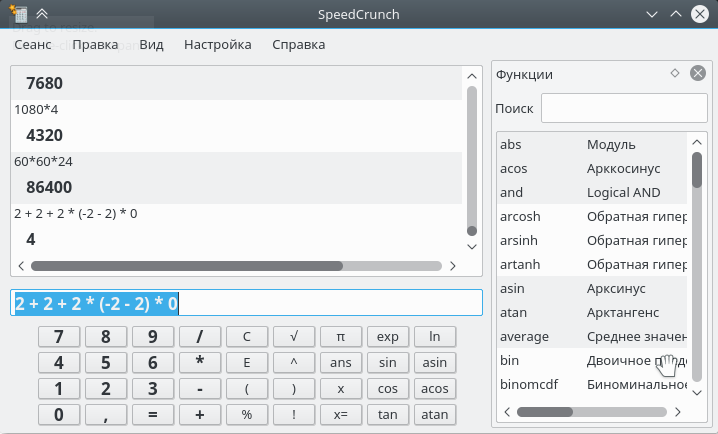This screenshot has width=718, height=434.
Task: Click the divide (/) key
Action: coord(200,336)
